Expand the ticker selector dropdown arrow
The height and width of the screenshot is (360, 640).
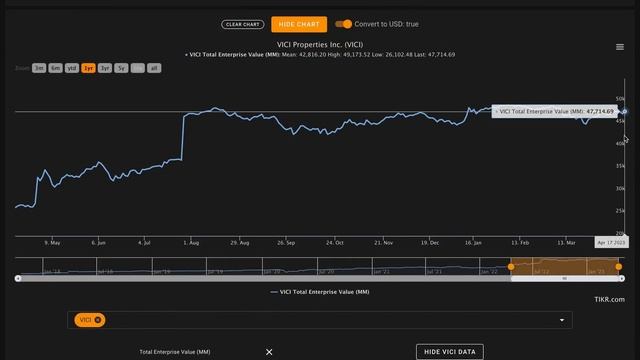click(x=562, y=320)
